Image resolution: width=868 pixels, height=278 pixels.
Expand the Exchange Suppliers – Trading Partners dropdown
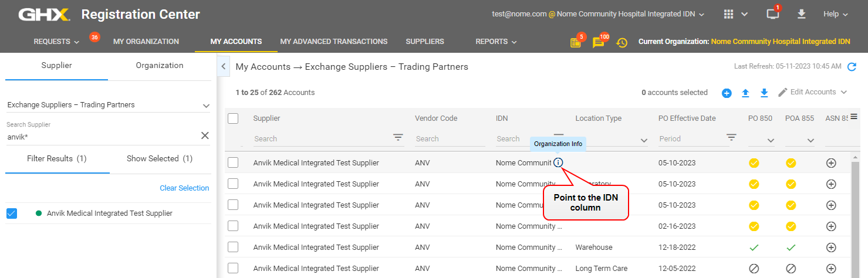(206, 106)
